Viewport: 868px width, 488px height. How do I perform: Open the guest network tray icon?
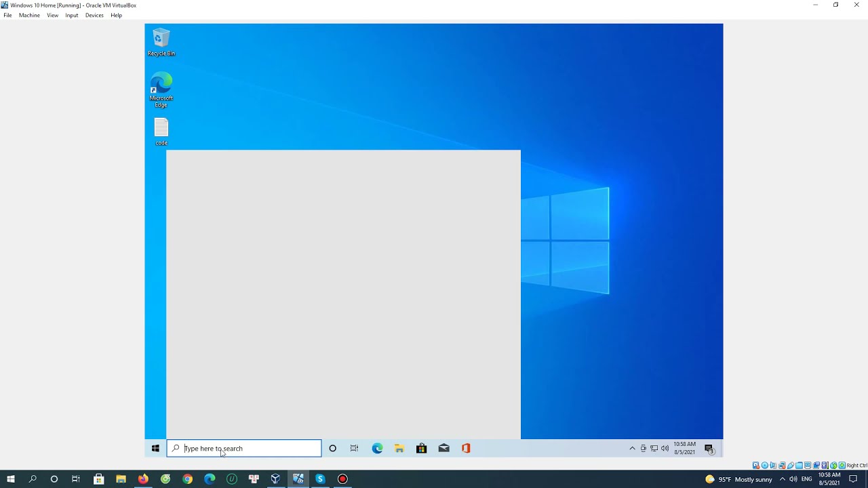tap(654, 448)
